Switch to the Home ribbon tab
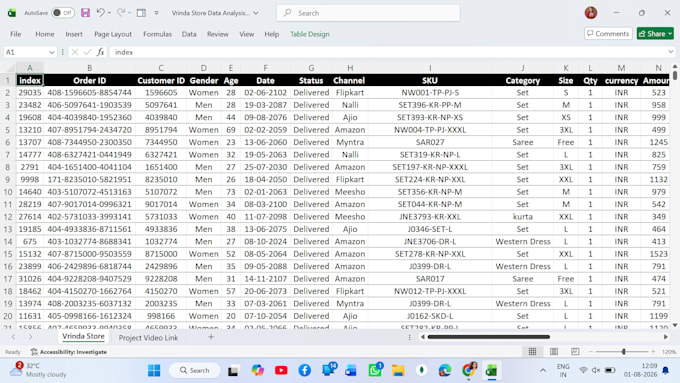The width and height of the screenshot is (680, 383). 45,34
